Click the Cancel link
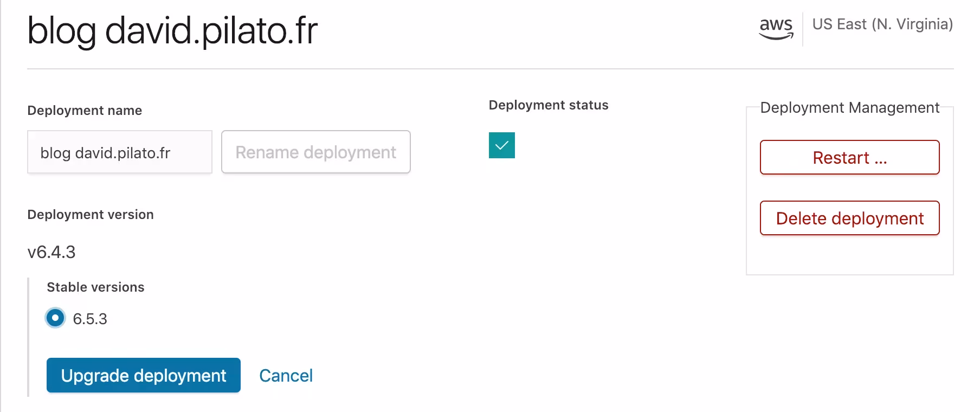Image resolution: width=980 pixels, height=412 pixels. (286, 375)
